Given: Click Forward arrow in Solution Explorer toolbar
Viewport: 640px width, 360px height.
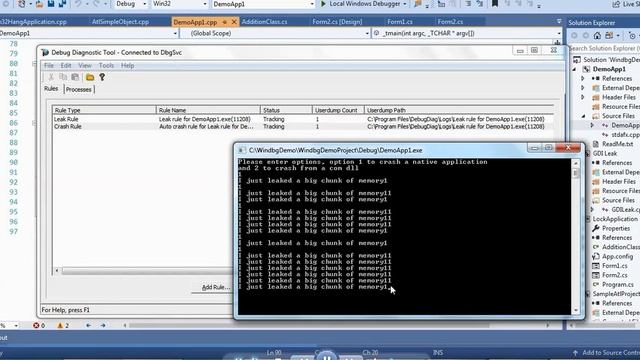Looking at the screenshot, I should click(586, 36).
